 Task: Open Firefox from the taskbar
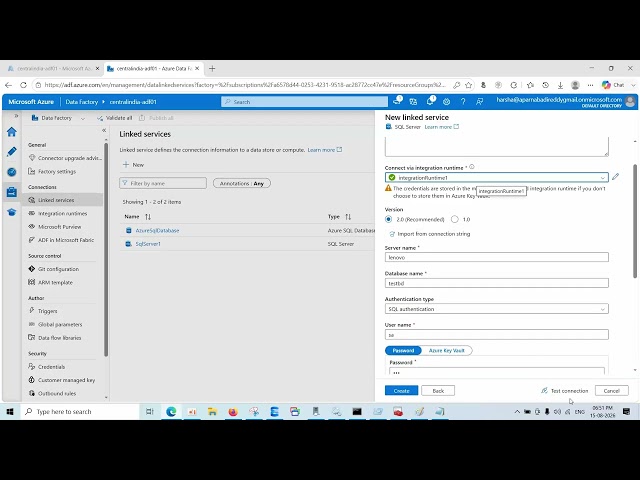click(x=233, y=411)
